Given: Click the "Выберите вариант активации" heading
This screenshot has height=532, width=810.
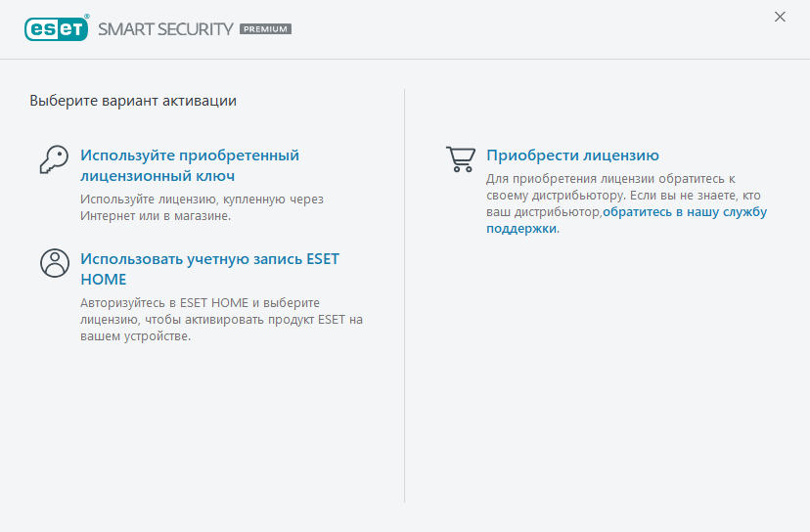Looking at the screenshot, I should click(x=133, y=100).
